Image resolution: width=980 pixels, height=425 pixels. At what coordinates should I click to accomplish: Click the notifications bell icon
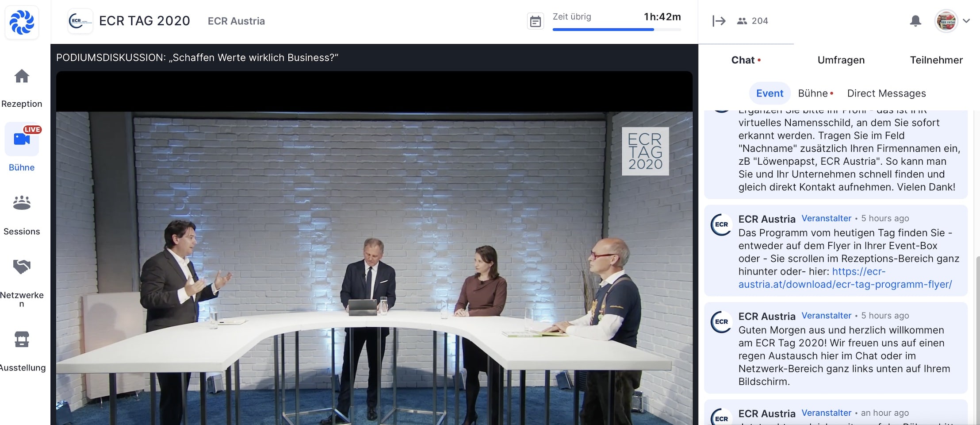(x=915, y=21)
